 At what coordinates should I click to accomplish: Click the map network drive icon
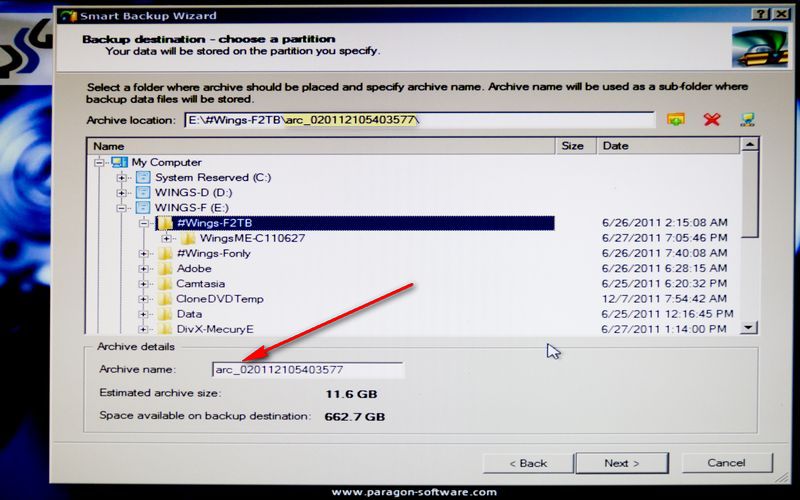point(747,119)
